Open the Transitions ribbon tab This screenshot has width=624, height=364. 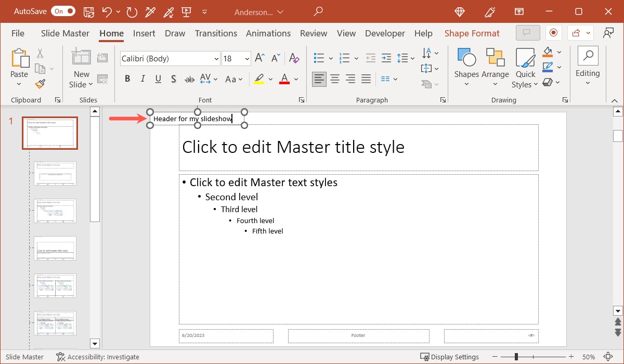pyautogui.click(x=216, y=33)
